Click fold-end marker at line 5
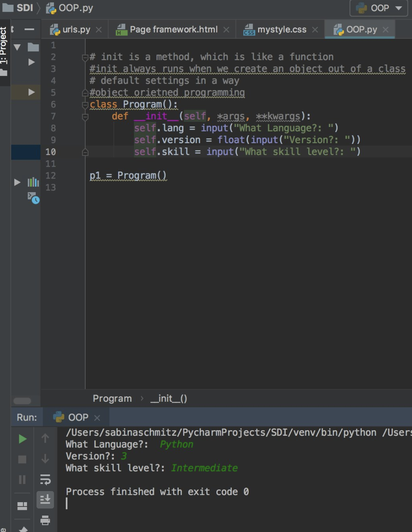This screenshot has height=532, width=412. click(85, 93)
